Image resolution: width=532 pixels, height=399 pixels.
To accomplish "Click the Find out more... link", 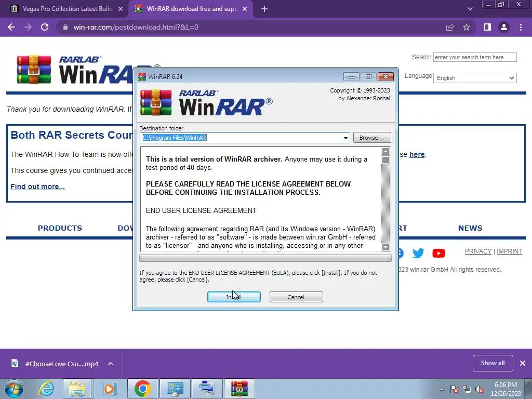I will pyautogui.click(x=37, y=187).
